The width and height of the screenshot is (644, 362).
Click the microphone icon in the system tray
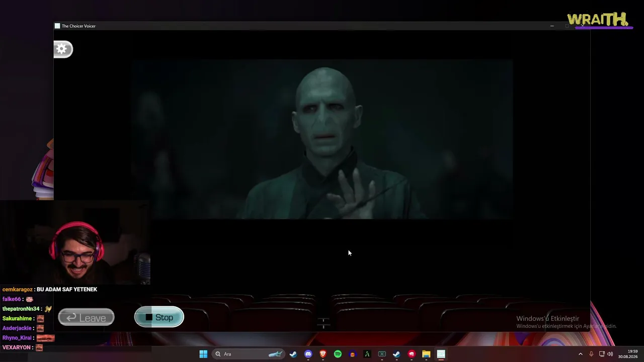click(x=591, y=354)
